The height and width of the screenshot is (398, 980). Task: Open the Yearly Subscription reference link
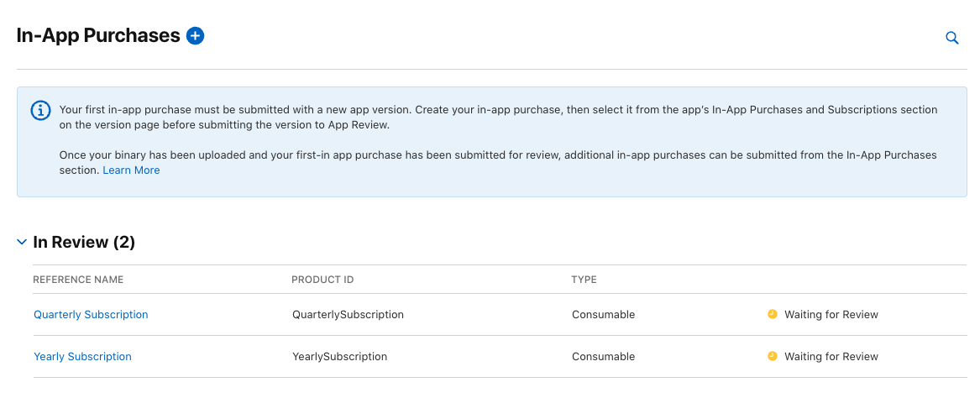click(x=82, y=356)
